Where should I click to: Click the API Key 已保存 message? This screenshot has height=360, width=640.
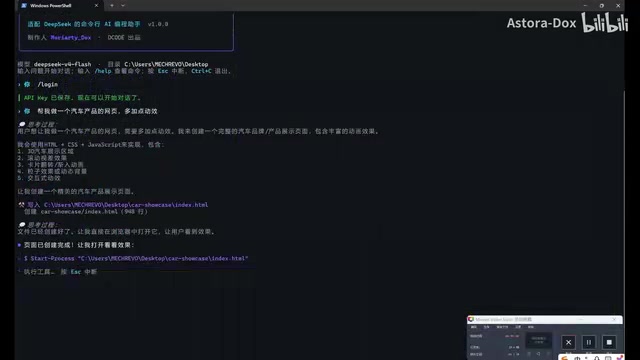tap(82, 98)
